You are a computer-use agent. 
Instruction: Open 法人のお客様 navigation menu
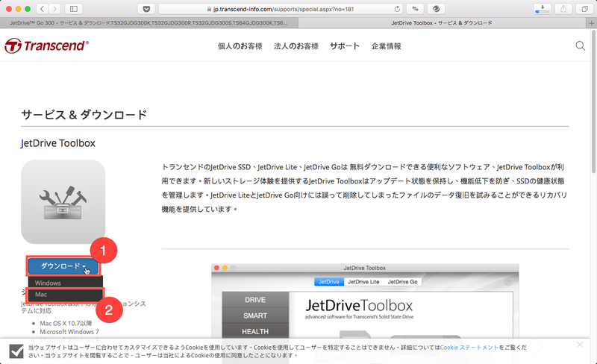296,46
